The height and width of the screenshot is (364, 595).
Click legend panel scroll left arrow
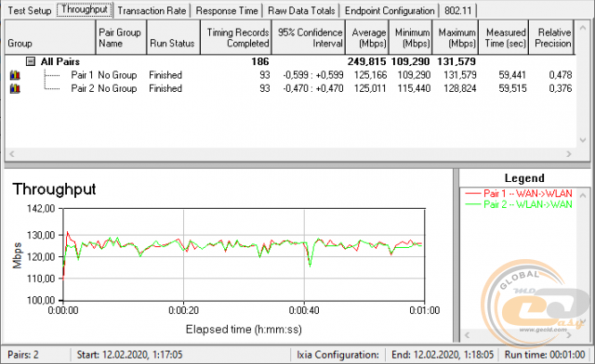point(467,335)
